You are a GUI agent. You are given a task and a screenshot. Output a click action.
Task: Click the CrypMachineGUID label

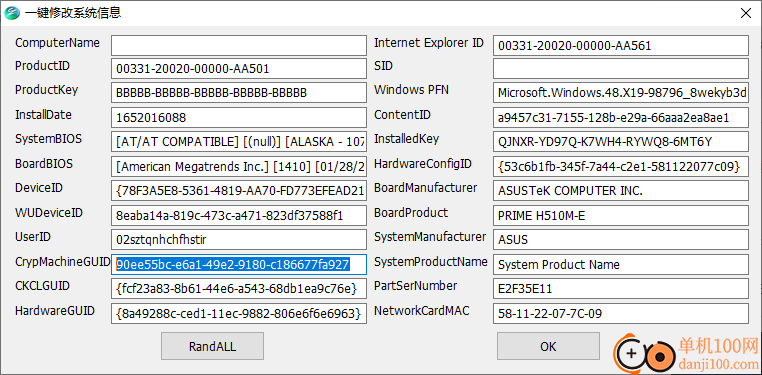(x=63, y=262)
